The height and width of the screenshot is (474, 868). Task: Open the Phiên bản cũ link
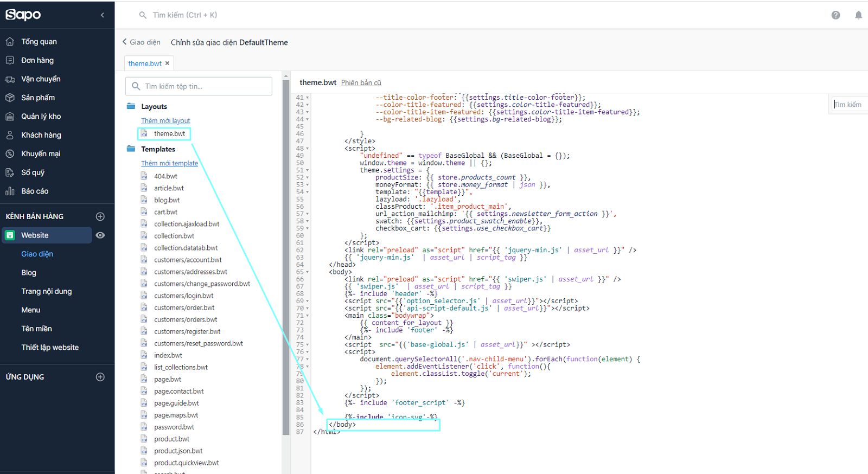(361, 83)
